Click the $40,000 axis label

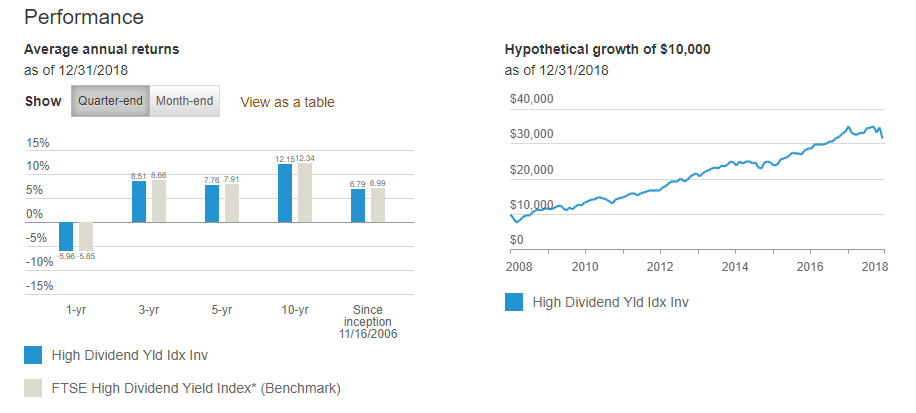[532, 99]
